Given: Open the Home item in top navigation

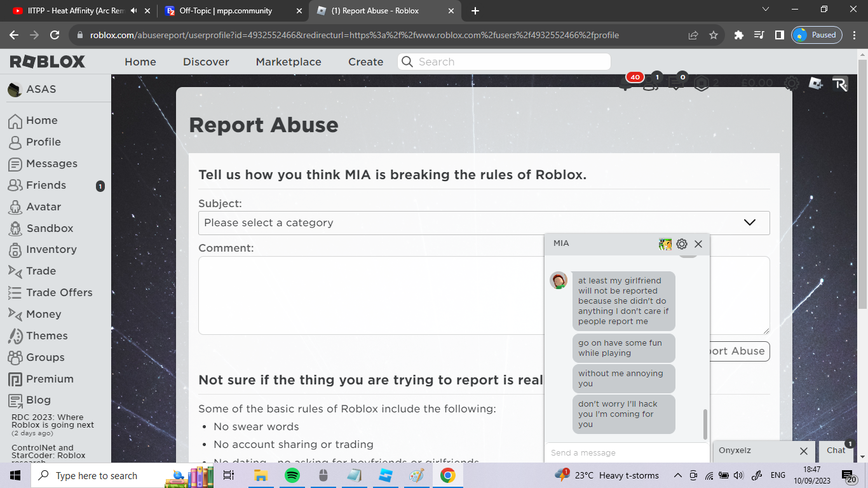Looking at the screenshot, I should click(140, 62).
